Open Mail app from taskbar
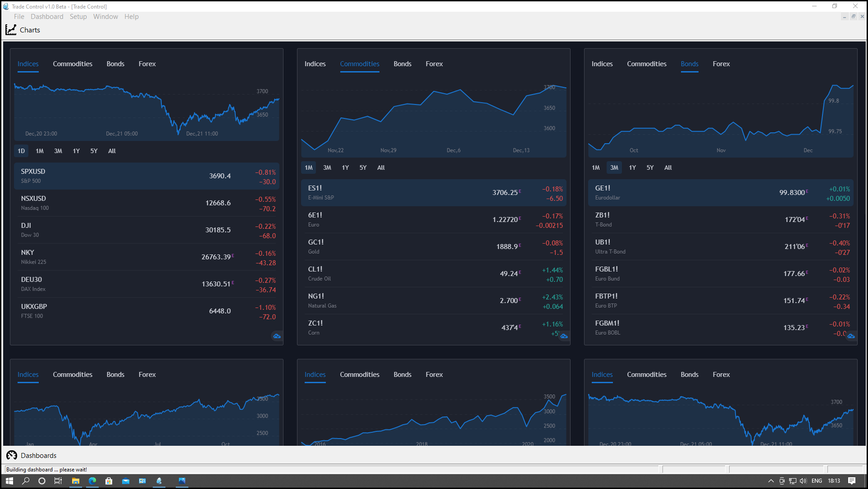The image size is (868, 489). click(x=126, y=481)
